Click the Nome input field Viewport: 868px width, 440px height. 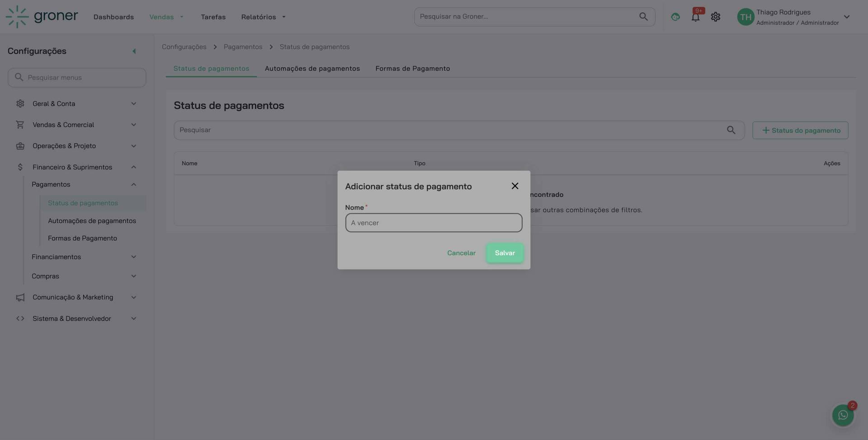(434, 223)
